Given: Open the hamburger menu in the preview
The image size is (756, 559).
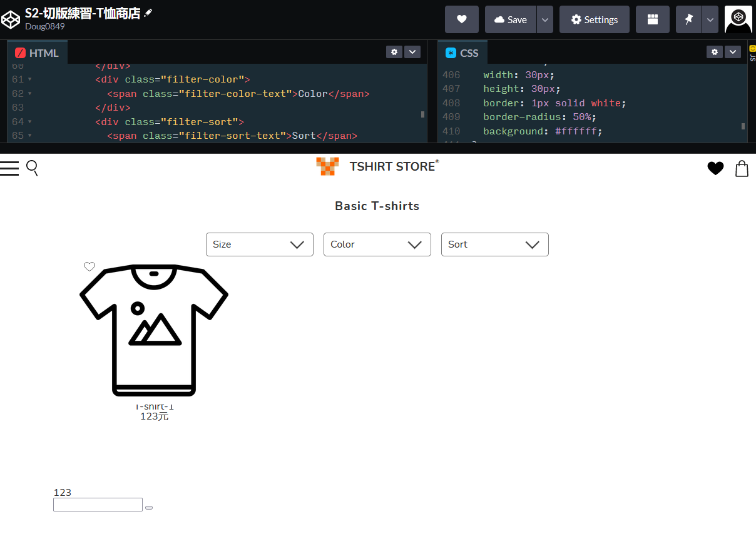Looking at the screenshot, I should pyautogui.click(x=9, y=168).
